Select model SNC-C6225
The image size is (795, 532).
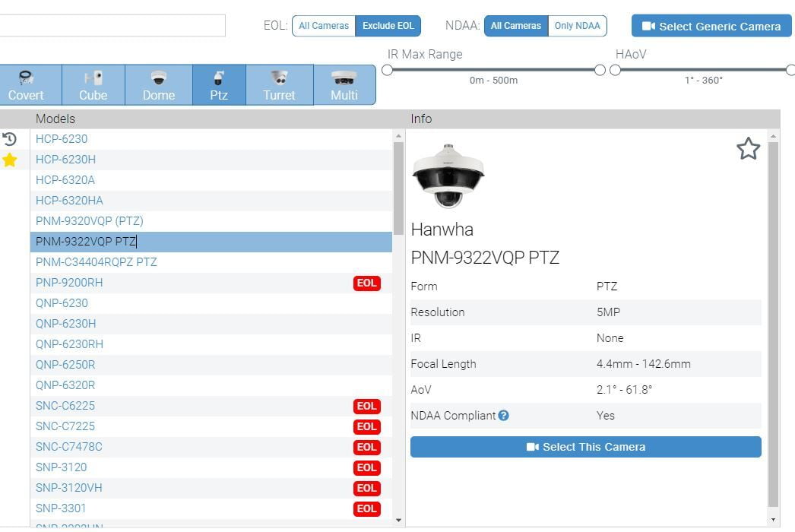pos(211,406)
